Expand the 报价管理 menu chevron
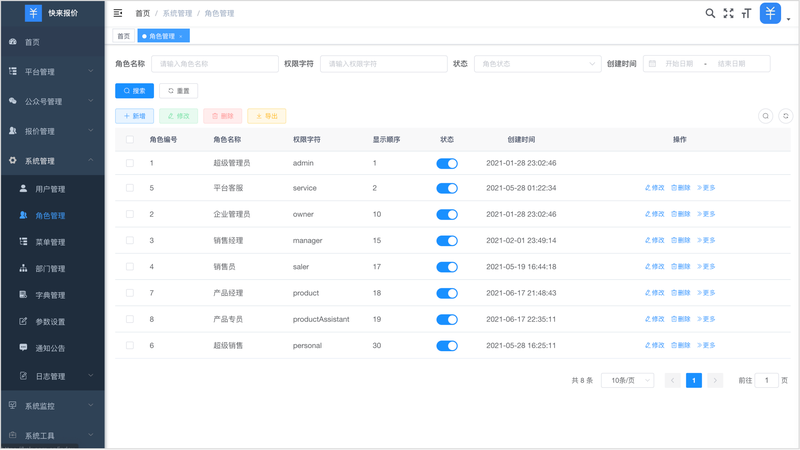This screenshot has height=450, width=800. pos(91,130)
